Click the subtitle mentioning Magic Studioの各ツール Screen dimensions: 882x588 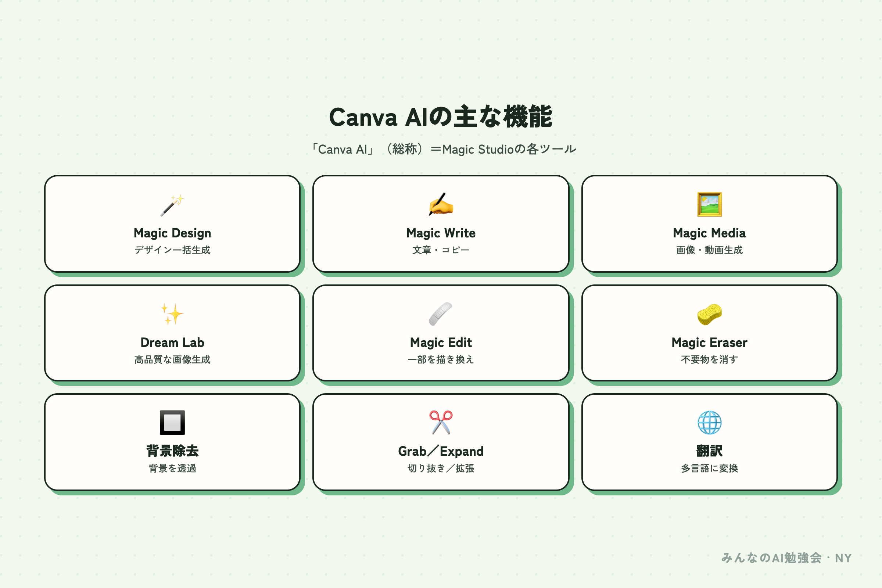pos(443,149)
